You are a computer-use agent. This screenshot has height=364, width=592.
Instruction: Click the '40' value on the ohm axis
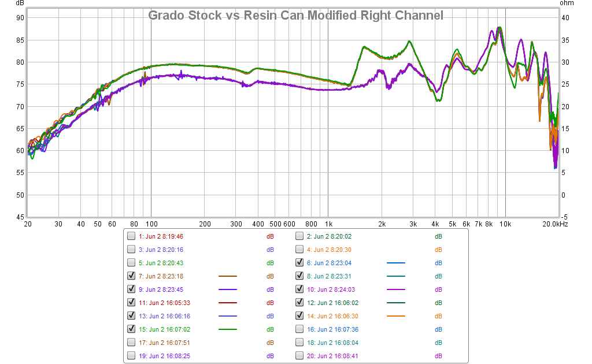(565, 18)
